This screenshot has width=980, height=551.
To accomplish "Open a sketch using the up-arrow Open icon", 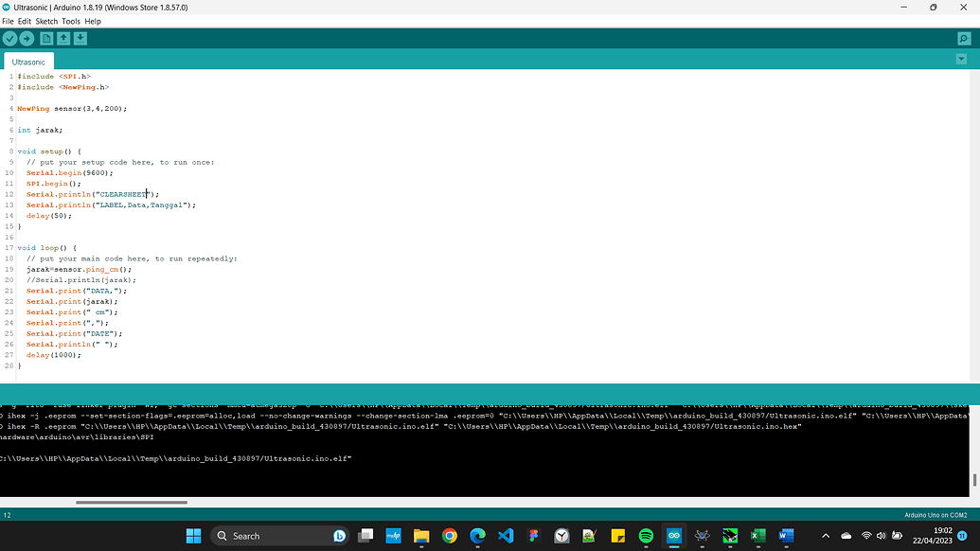I will [x=63, y=38].
